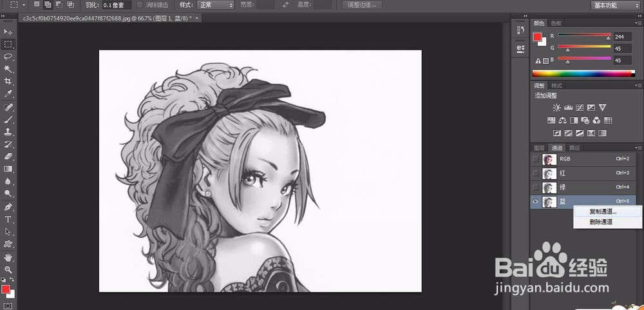Show the RGB channel visibility
Viewport: 644px width, 310px height.
(x=536, y=159)
